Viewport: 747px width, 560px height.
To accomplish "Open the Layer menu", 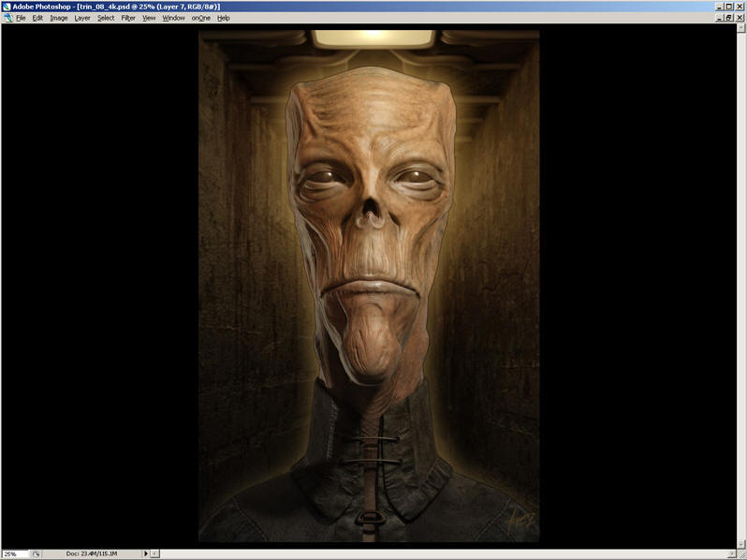I will click(82, 18).
